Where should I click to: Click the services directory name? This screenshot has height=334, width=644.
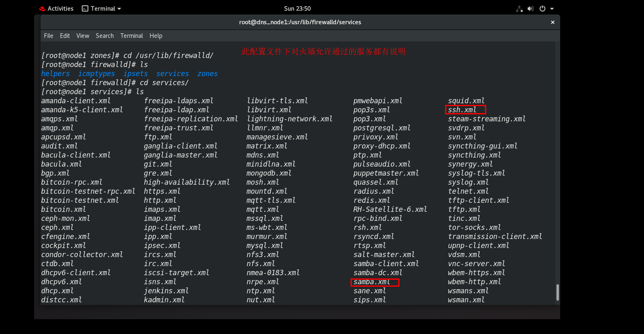tap(173, 74)
